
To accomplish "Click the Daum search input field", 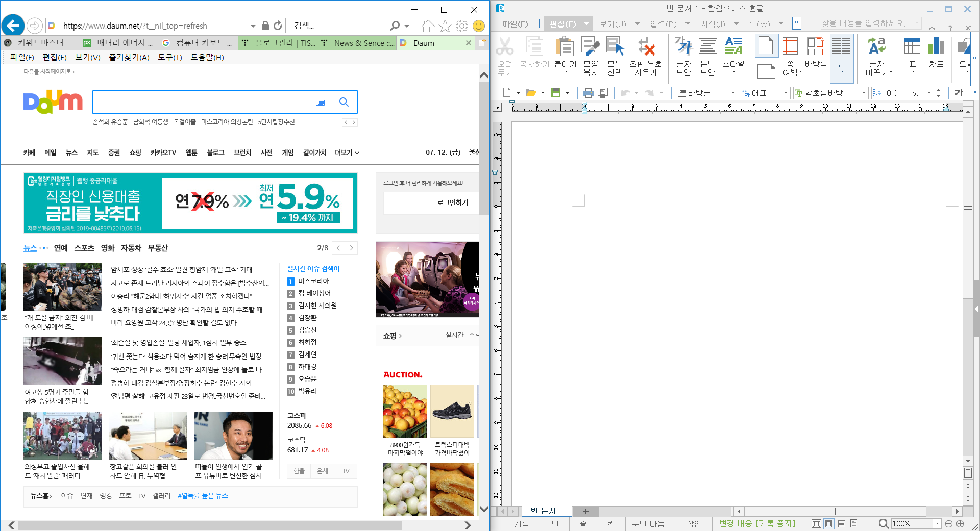I will coord(204,102).
